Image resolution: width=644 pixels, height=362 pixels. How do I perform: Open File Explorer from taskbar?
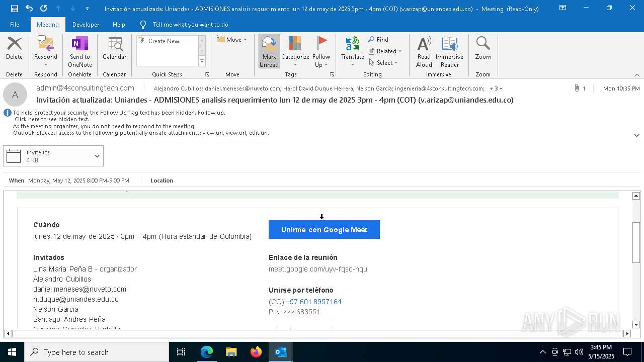(231, 352)
